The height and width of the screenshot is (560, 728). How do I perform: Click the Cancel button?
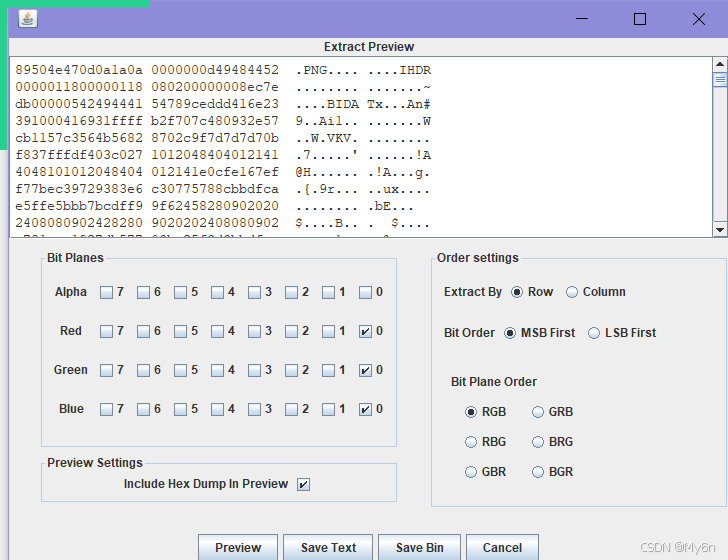pos(502,547)
